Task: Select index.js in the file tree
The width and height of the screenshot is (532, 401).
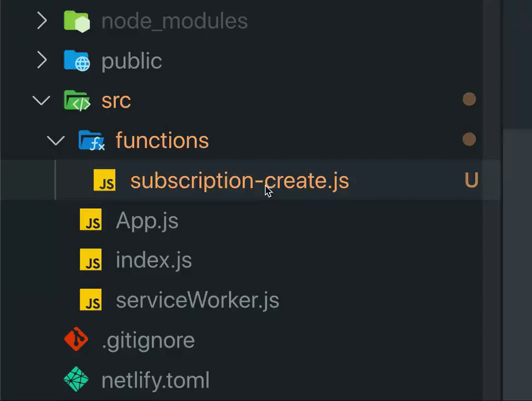Action: tap(154, 260)
